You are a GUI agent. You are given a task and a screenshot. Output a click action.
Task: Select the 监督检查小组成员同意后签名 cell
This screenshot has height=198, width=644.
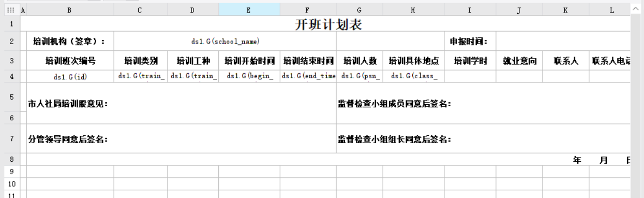(484, 104)
